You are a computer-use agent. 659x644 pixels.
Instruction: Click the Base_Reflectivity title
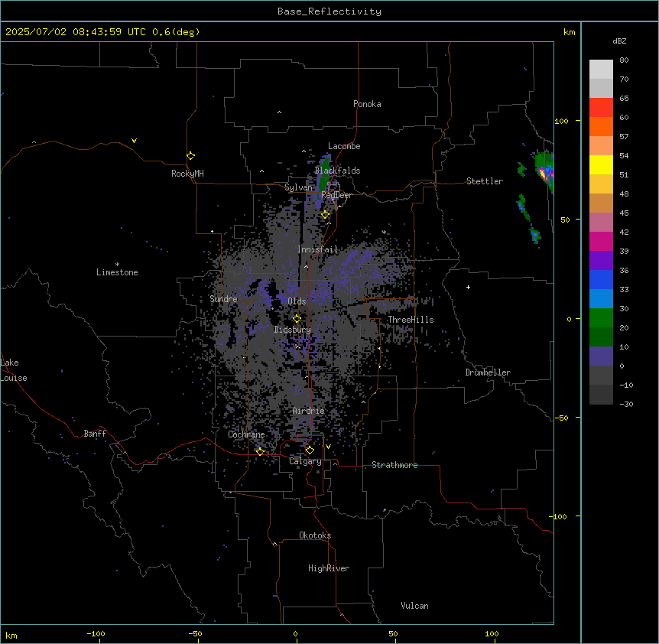click(329, 11)
